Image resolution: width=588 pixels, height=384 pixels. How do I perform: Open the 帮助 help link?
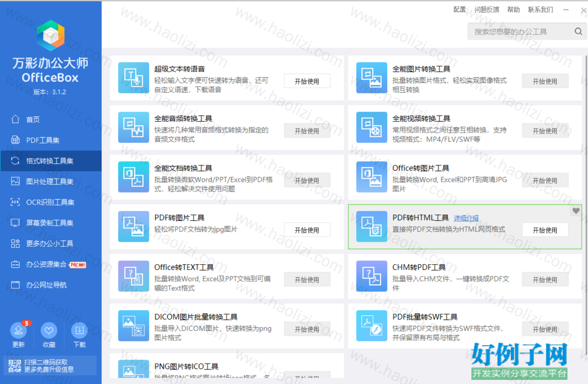pyautogui.click(x=514, y=10)
